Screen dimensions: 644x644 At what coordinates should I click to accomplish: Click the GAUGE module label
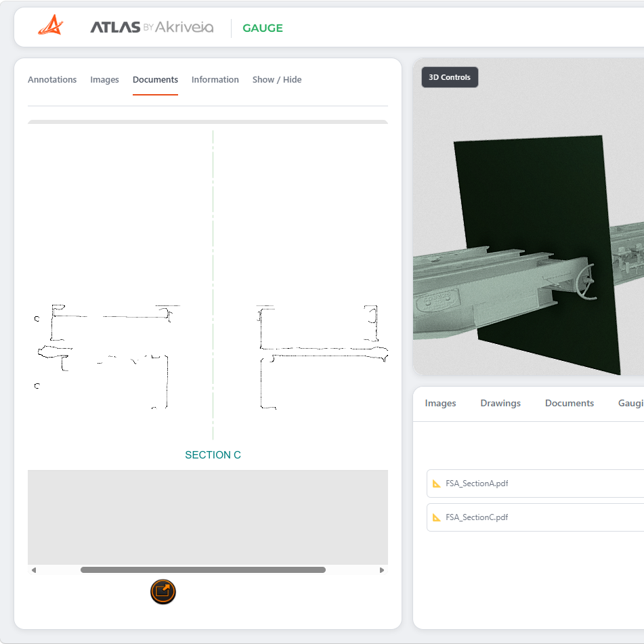(263, 28)
